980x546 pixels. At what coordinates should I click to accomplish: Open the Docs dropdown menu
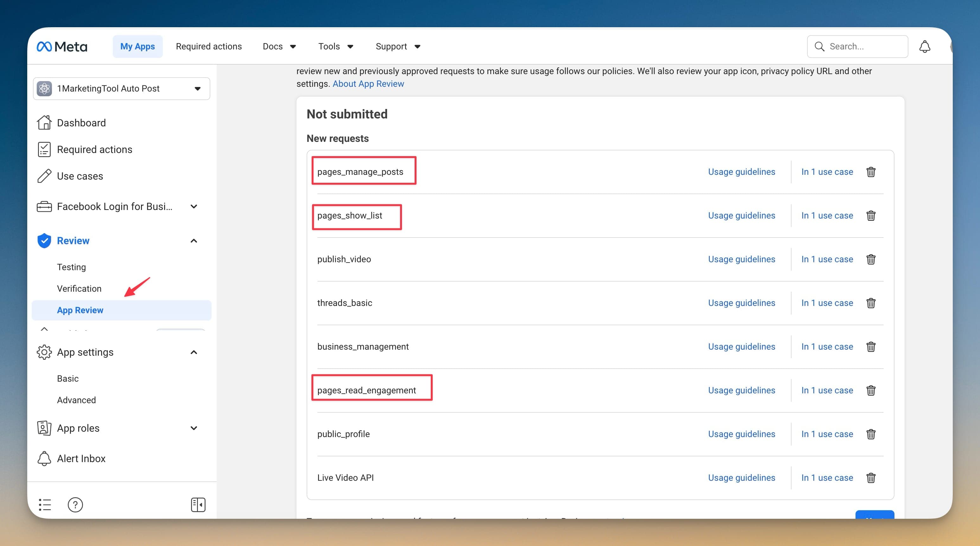click(x=279, y=47)
